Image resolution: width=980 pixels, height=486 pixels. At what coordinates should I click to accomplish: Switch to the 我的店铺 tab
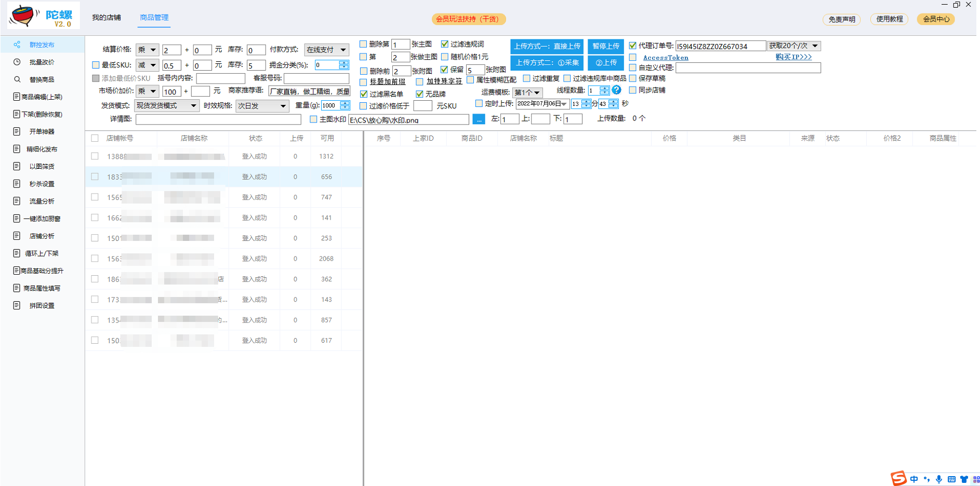(107, 18)
